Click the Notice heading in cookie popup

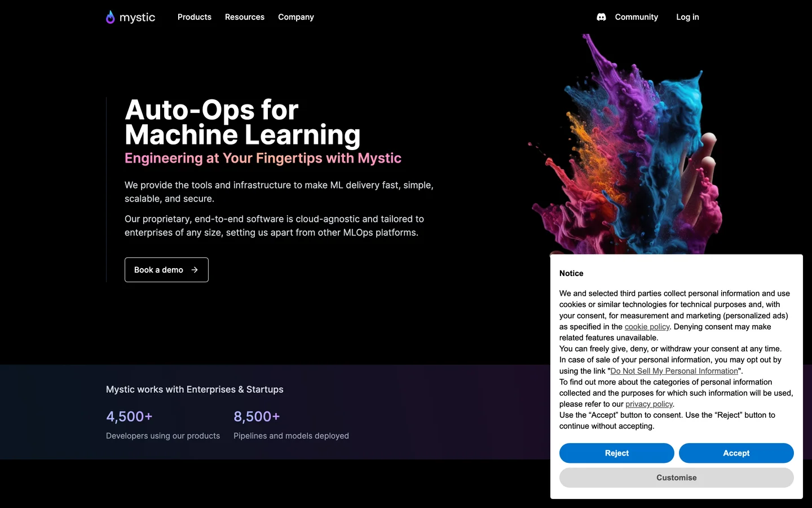[571, 273]
